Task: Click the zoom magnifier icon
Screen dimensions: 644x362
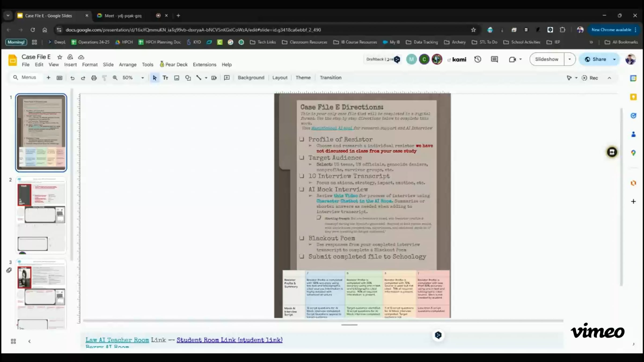Action: click(115, 78)
